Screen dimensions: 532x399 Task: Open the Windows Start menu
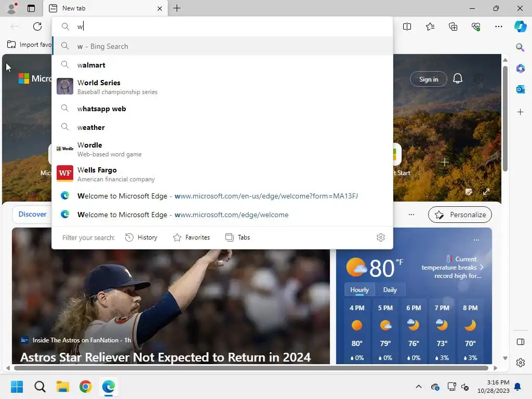(x=17, y=387)
